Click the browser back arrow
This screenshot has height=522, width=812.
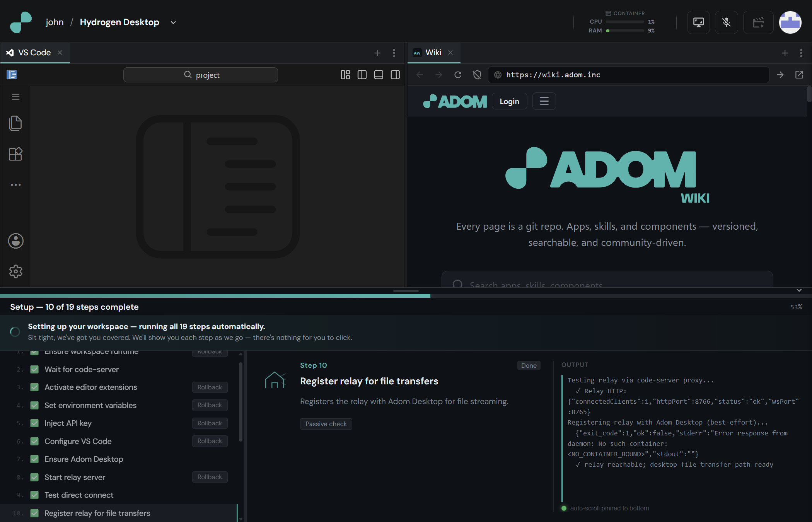click(x=420, y=75)
